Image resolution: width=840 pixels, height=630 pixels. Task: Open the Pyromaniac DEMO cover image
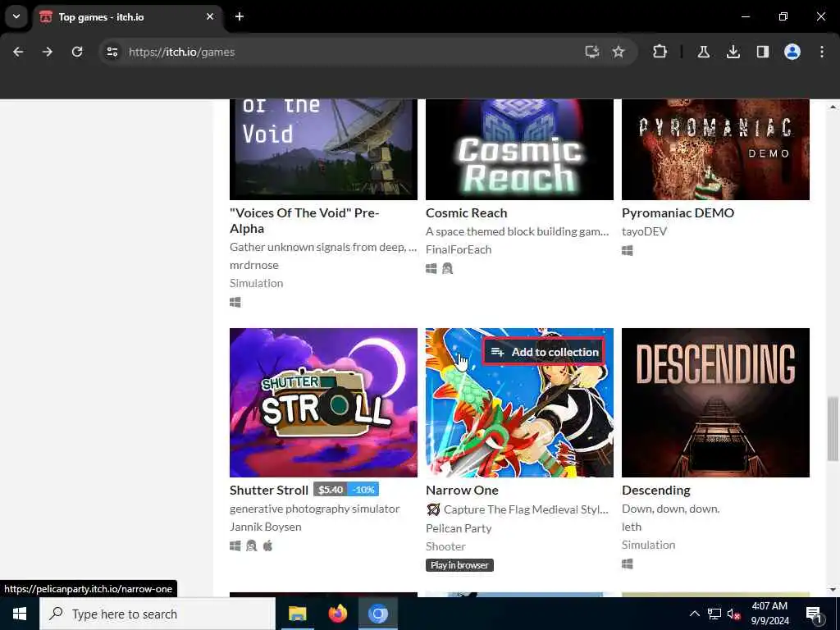tap(715, 149)
